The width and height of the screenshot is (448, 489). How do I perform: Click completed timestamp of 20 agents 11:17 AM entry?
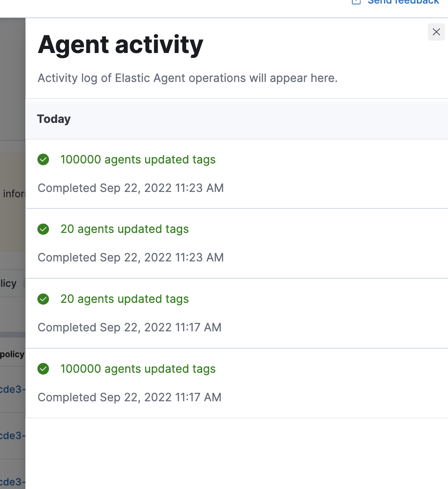[x=129, y=327]
